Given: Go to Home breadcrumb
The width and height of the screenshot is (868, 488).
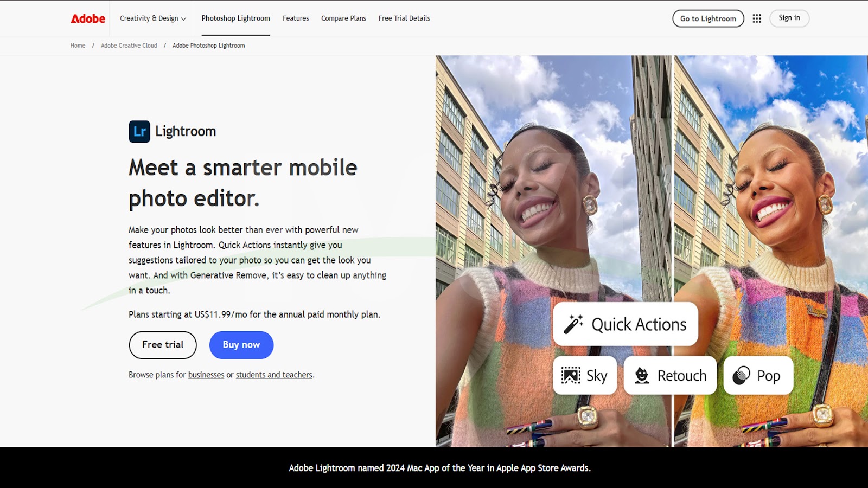Looking at the screenshot, I should coord(78,46).
